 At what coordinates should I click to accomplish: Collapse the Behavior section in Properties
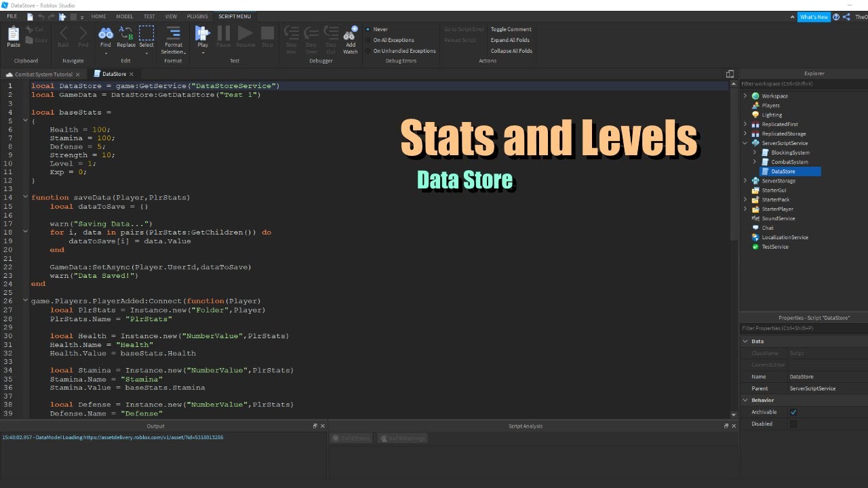pos(745,401)
